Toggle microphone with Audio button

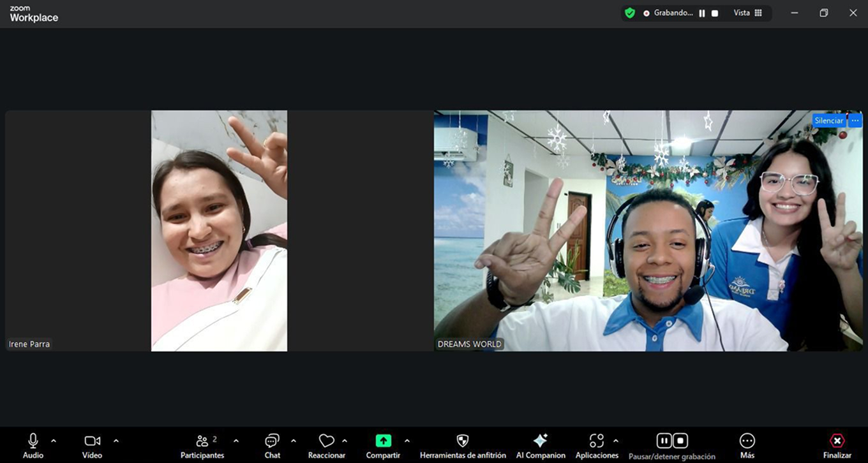(33, 441)
